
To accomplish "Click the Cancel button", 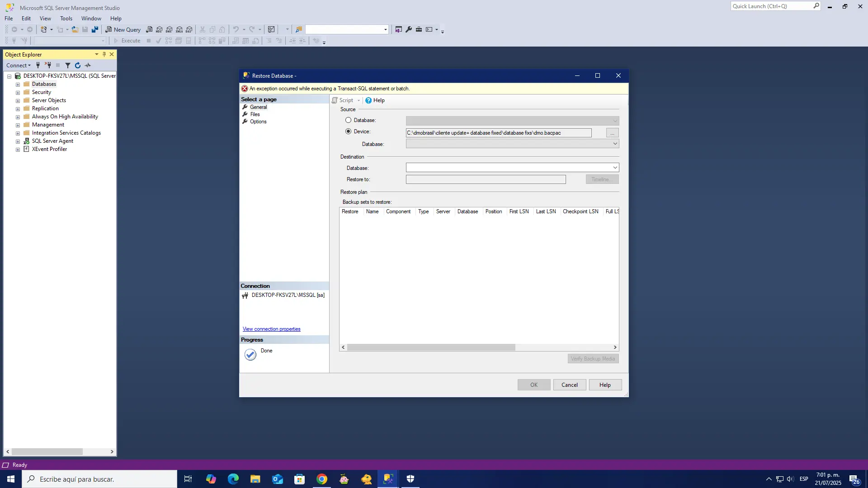I will (x=570, y=385).
